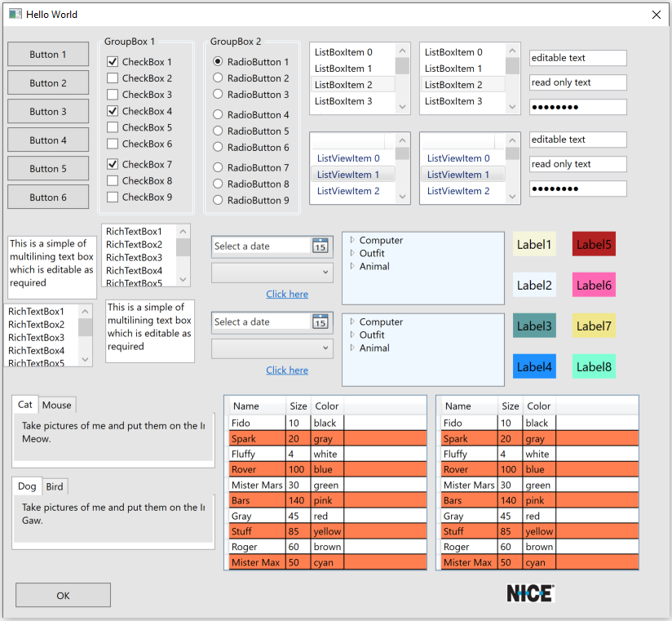Expand the Computer node in the first tree view
The width and height of the screenshot is (672, 621).
point(352,241)
